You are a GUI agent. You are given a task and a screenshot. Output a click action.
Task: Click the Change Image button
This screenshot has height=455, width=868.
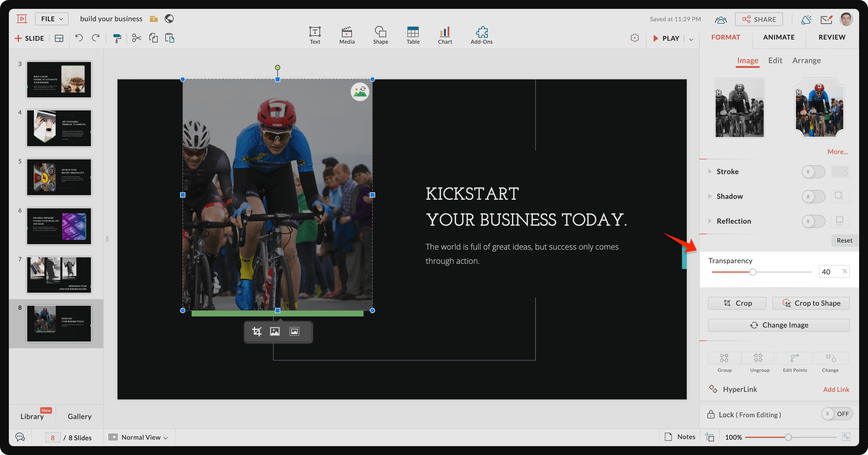779,325
